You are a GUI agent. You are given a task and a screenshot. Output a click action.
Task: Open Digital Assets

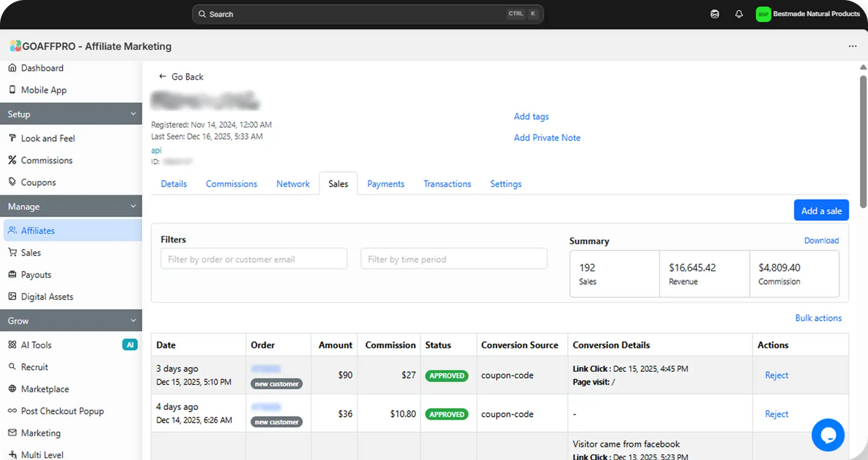click(x=47, y=296)
